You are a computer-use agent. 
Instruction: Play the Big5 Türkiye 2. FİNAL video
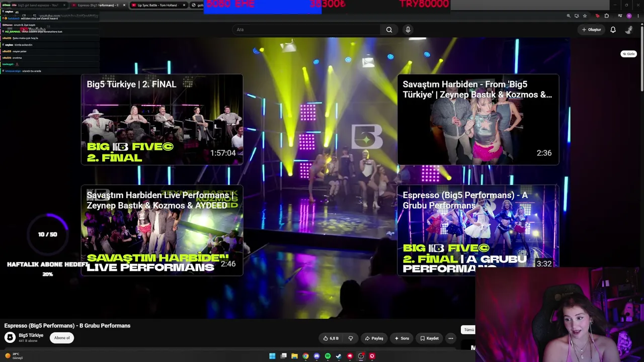(162, 120)
